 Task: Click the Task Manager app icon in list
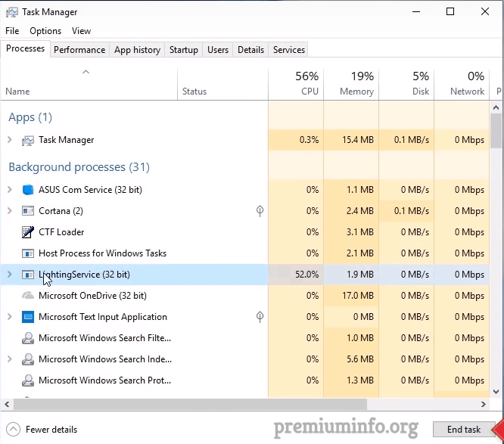click(28, 140)
